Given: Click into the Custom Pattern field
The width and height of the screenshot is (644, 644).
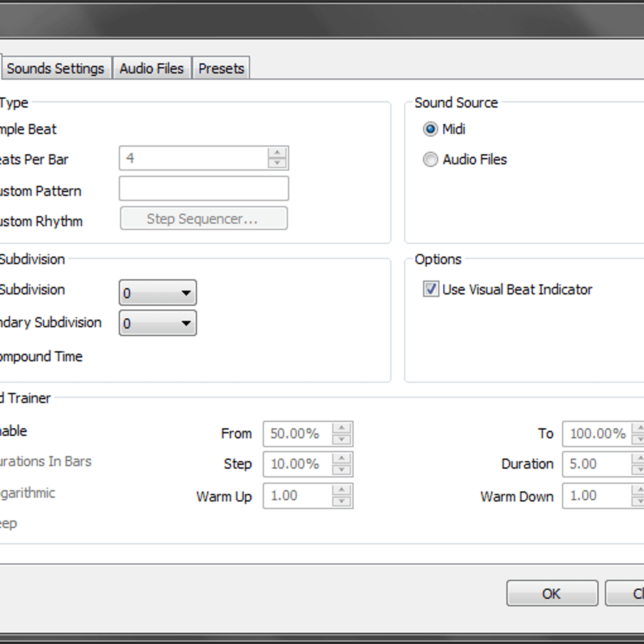Looking at the screenshot, I should tap(204, 188).
